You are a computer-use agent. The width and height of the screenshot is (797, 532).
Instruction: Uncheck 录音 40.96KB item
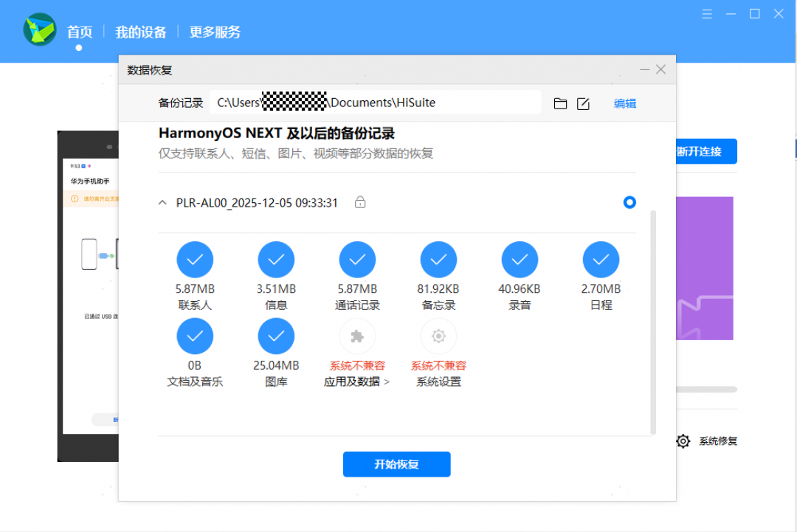point(520,260)
